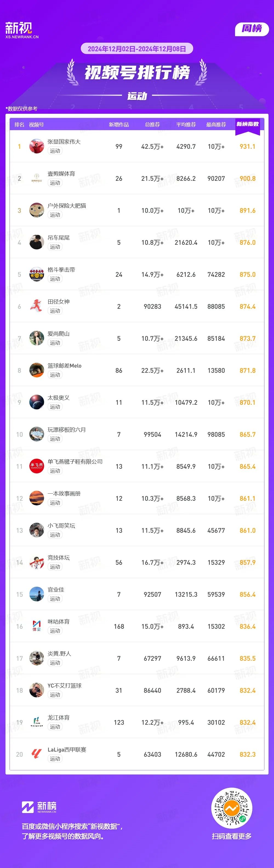Screen dimensions: 274x868
Task: Select the 单飞燕 red circular logo
Action: [x=36, y=466]
